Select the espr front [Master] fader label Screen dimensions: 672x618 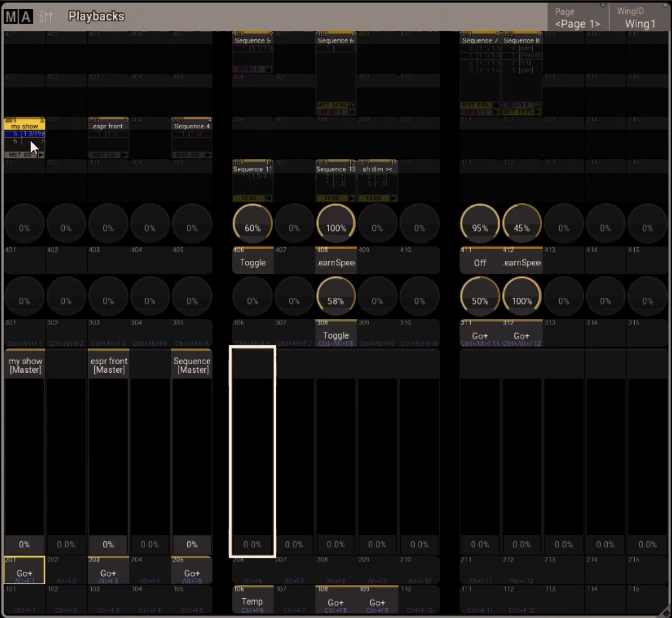coord(108,365)
